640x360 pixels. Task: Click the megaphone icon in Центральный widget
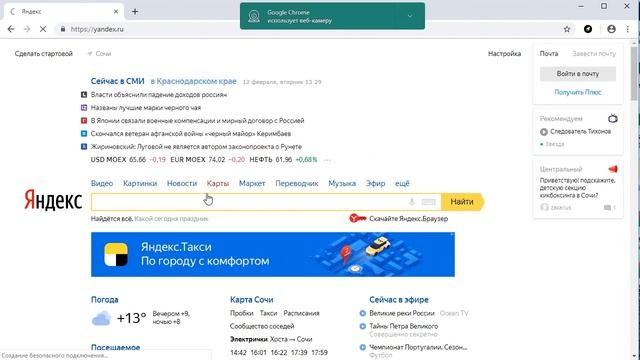pyautogui.click(x=613, y=169)
